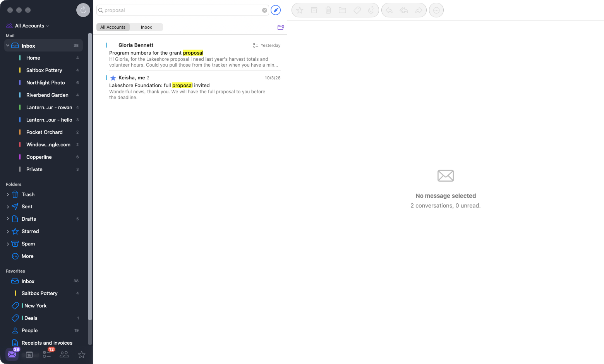The width and height of the screenshot is (604, 364).
Task: Save the search as a smart folder
Action: point(281,27)
